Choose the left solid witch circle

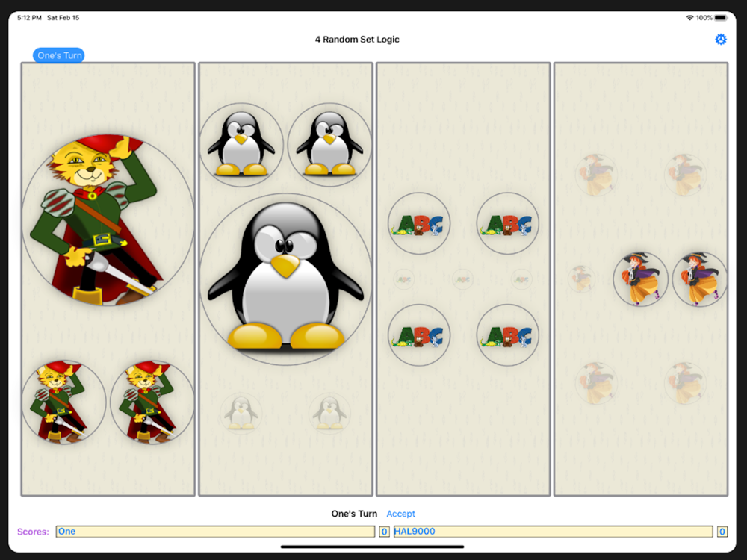coord(641,279)
